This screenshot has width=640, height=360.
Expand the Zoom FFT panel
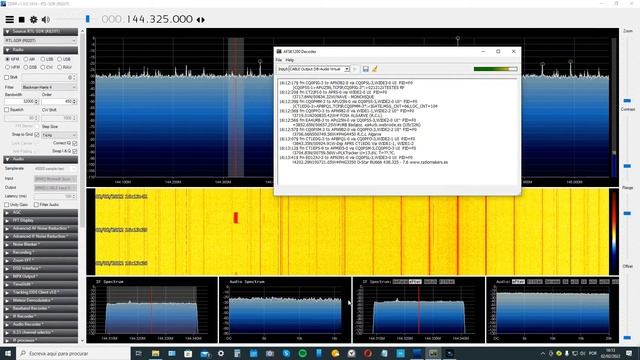tap(40, 260)
